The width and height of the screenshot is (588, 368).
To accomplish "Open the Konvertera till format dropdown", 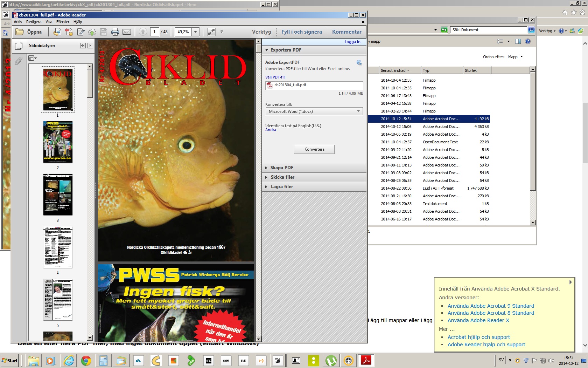I will coord(314,111).
